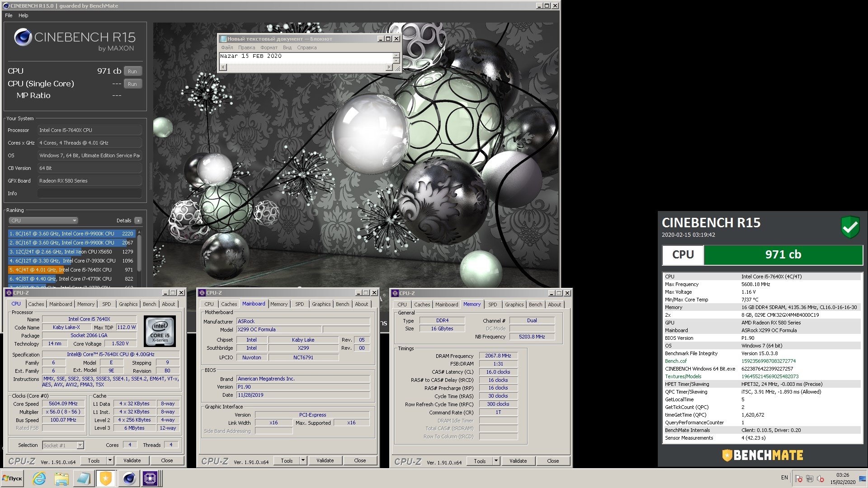Click the CPU-Z title icon of the first CPU-Z window

point(9,293)
